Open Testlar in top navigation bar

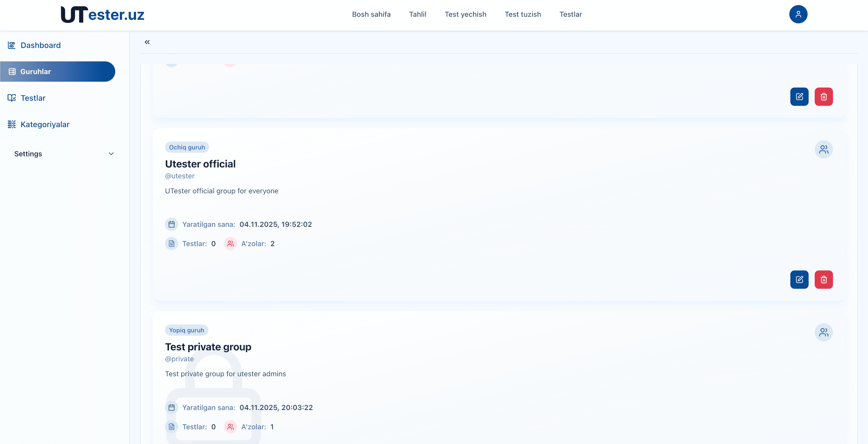pos(571,14)
